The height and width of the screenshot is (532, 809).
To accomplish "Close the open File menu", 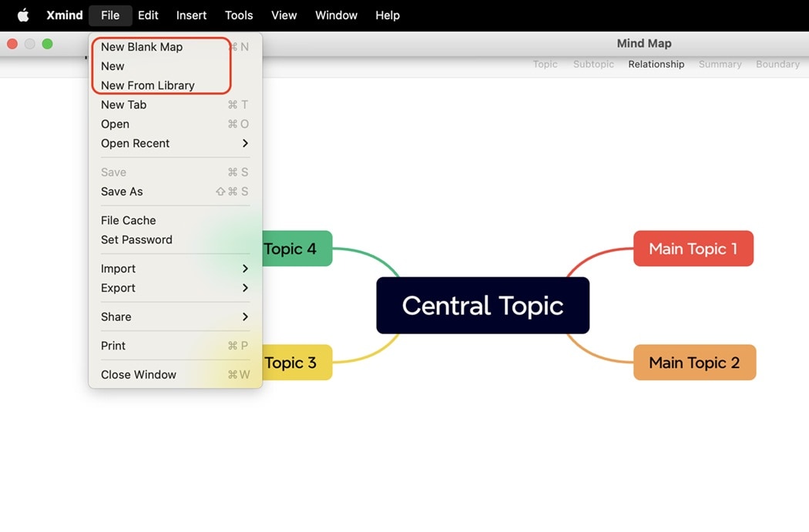I will [110, 15].
